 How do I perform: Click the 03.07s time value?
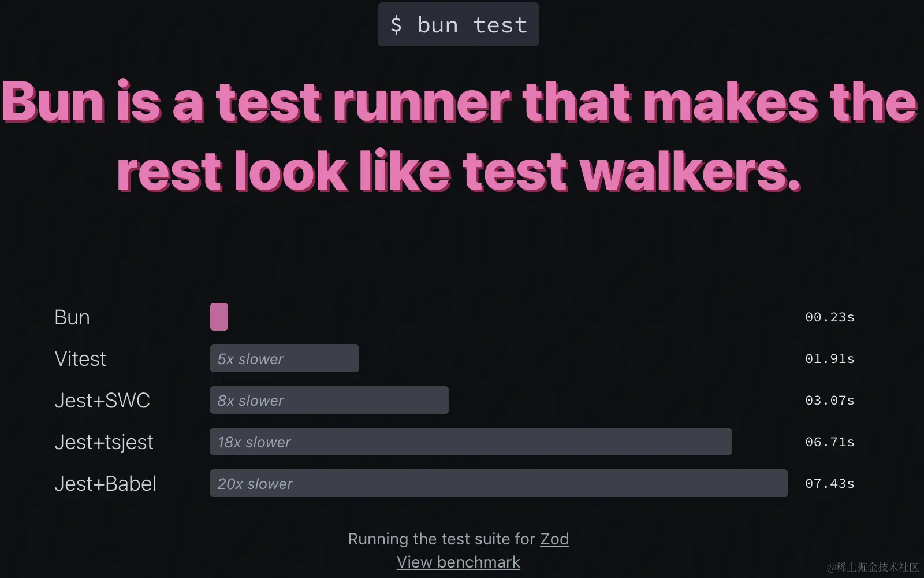[830, 401]
